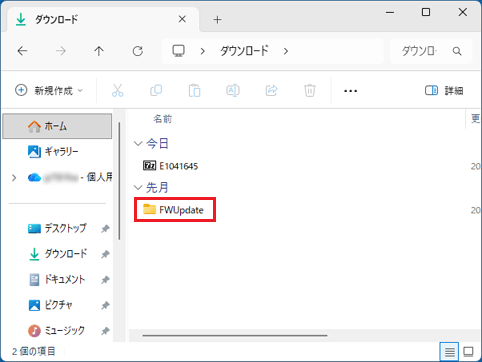Click ダウンロード in the address breadcrumb
Viewport: 482px width, 362px height.
coord(244,51)
